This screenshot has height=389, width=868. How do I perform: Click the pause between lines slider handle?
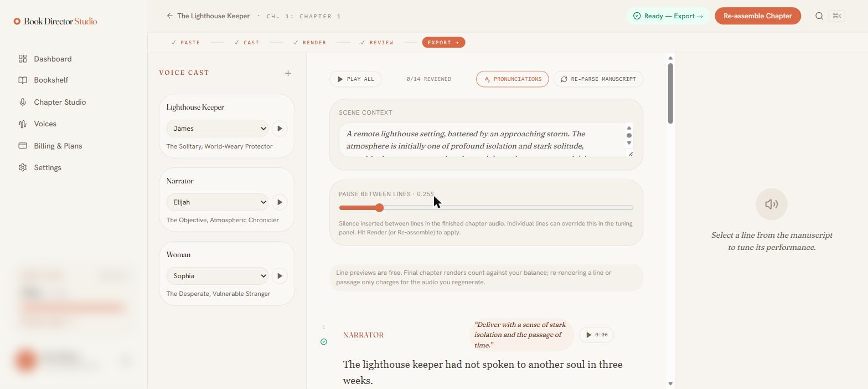coord(379,208)
